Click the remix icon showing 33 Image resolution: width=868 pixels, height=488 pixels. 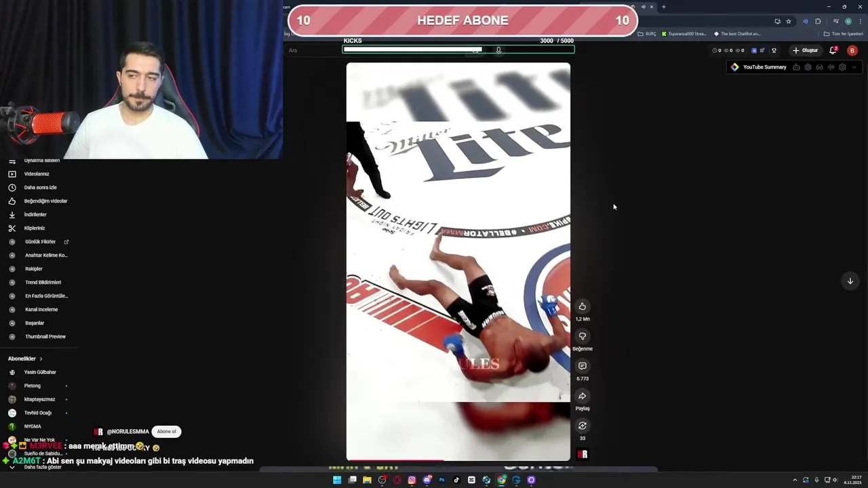tap(582, 426)
